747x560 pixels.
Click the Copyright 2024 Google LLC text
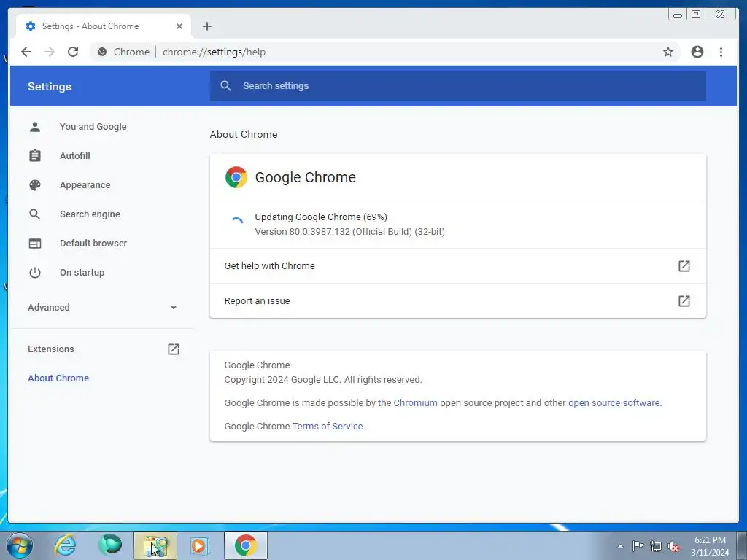pyautogui.click(x=323, y=379)
